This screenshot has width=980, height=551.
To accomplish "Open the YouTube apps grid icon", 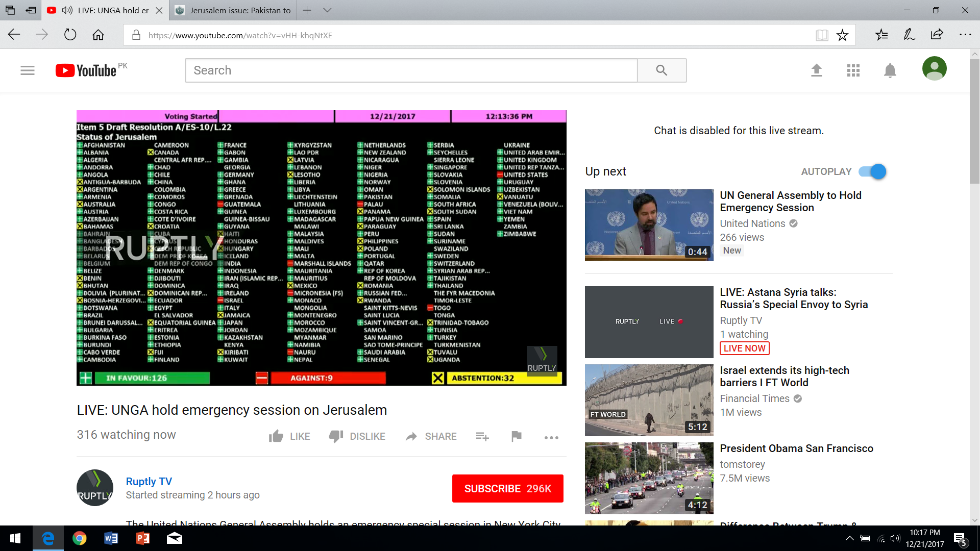I will pyautogui.click(x=853, y=70).
